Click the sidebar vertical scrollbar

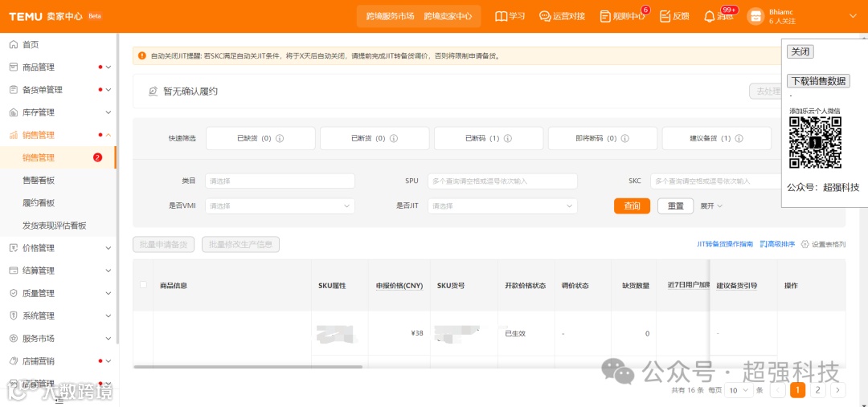tap(117, 188)
